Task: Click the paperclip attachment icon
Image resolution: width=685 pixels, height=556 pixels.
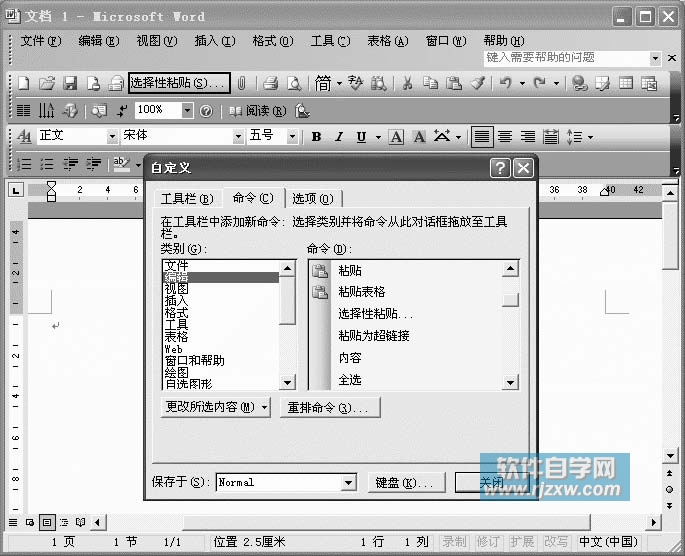Action: [x=242, y=83]
